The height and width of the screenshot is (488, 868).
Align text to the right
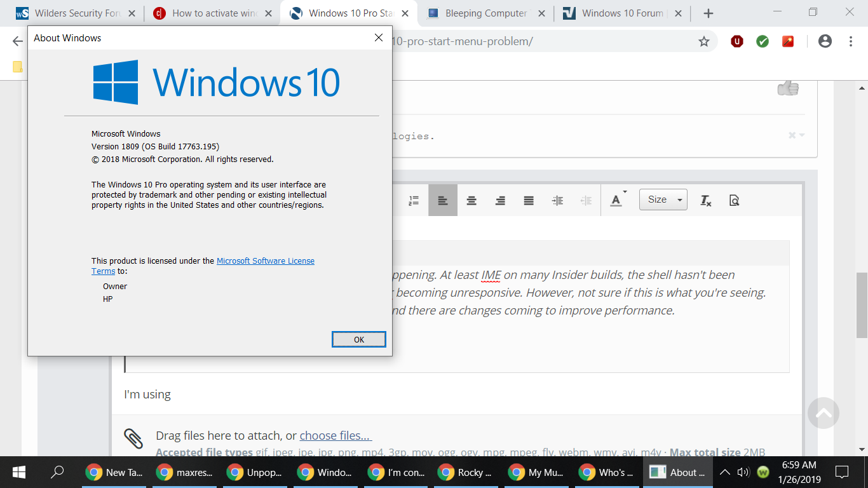[500, 200]
